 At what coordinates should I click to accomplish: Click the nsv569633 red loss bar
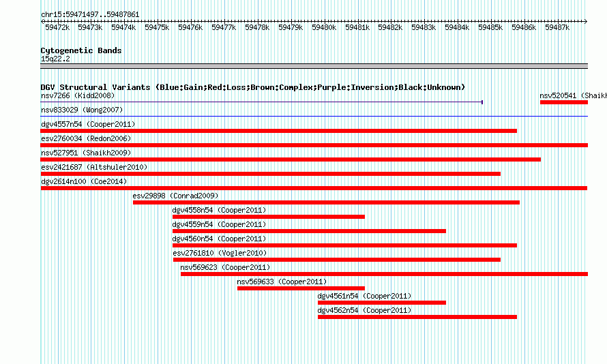pyautogui.click(x=301, y=288)
